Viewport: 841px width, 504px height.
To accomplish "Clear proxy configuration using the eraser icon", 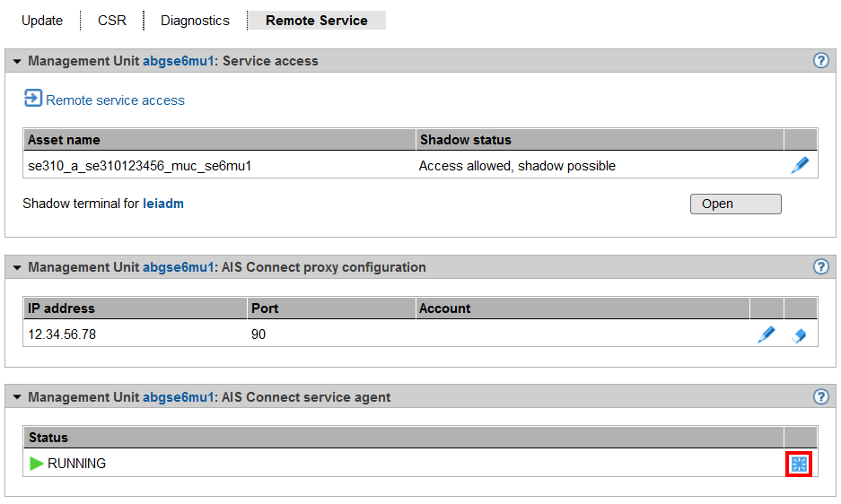I will (x=800, y=335).
